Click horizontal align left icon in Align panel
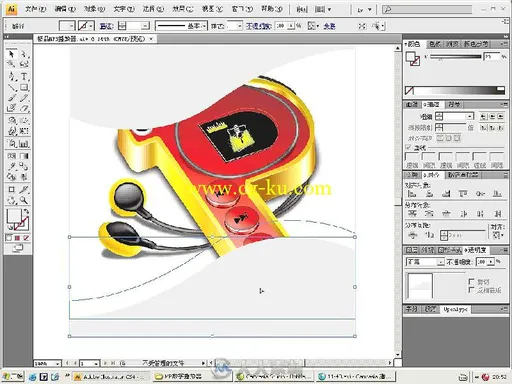Image resolution: width=512 pixels, height=384 pixels. tap(412, 193)
